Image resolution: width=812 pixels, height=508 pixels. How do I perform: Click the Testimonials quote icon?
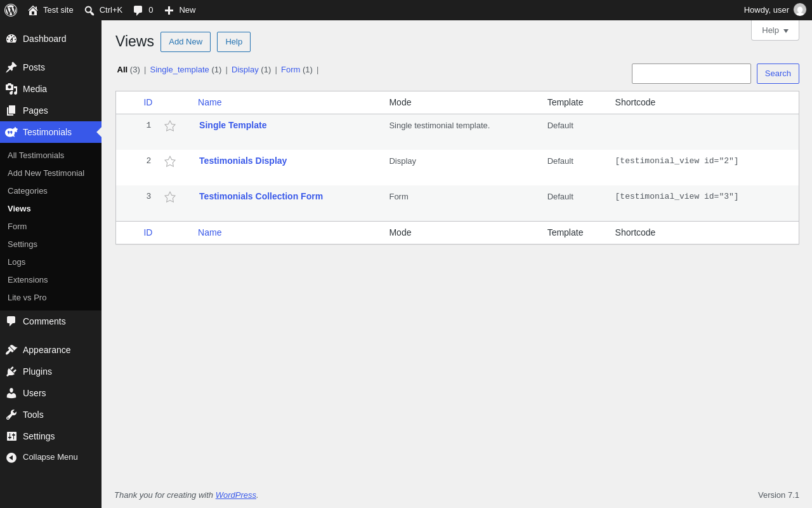click(11, 132)
